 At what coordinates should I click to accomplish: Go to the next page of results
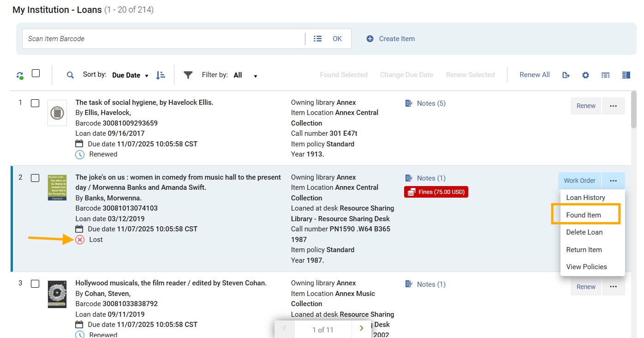pos(361,328)
